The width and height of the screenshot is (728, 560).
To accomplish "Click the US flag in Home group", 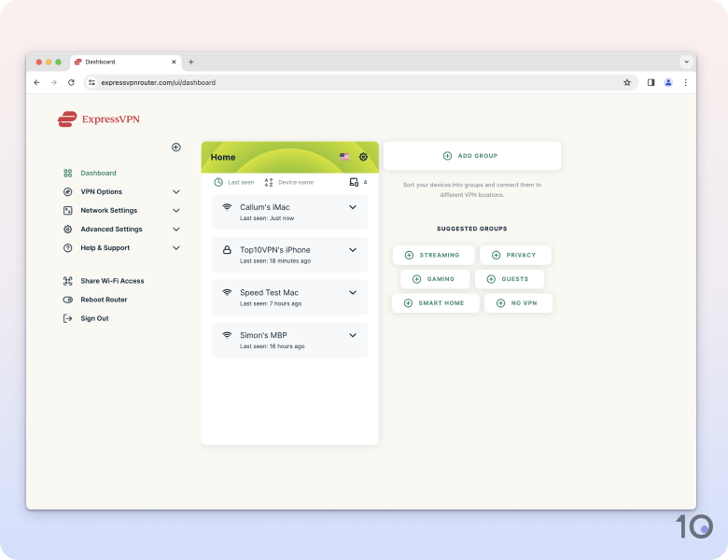I will coord(344,157).
